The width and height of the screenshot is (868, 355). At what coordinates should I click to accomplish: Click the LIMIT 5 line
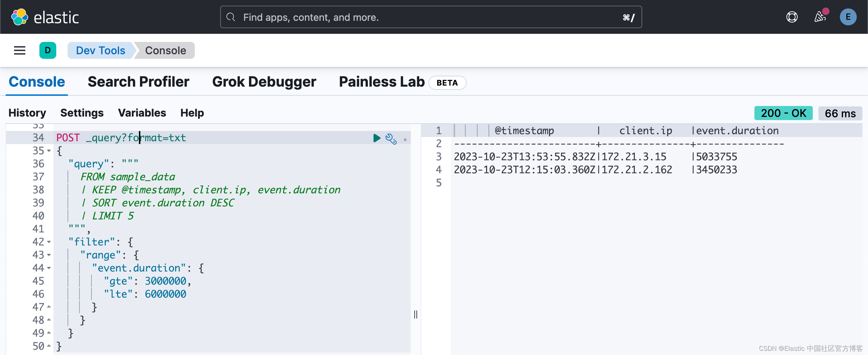click(x=108, y=216)
